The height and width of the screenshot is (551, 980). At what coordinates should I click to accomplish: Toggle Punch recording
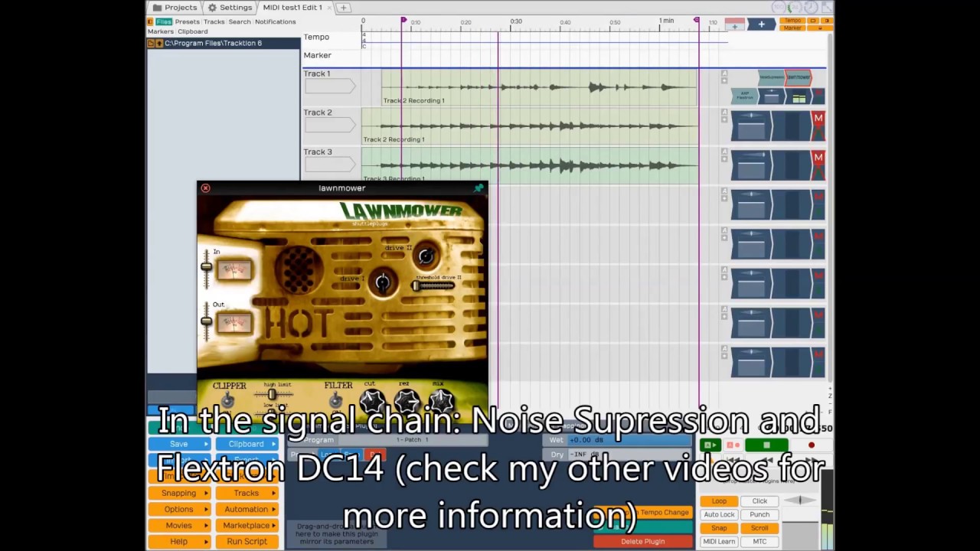(x=759, y=514)
